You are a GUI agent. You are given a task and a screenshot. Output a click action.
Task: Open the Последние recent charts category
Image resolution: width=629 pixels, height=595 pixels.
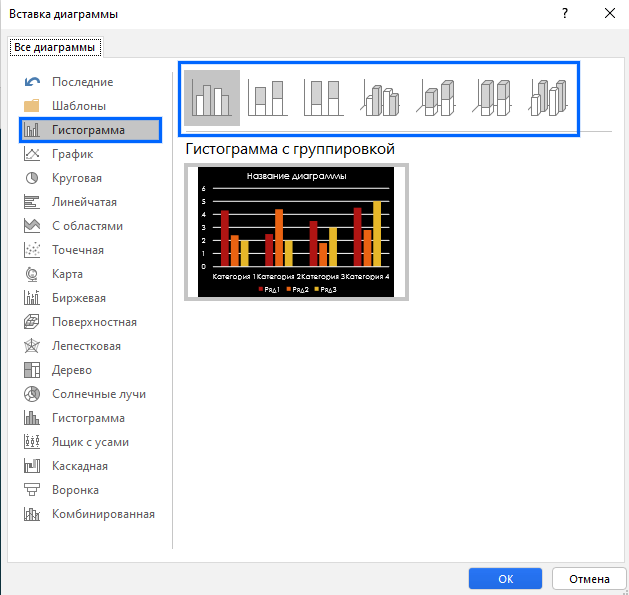tap(82, 82)
